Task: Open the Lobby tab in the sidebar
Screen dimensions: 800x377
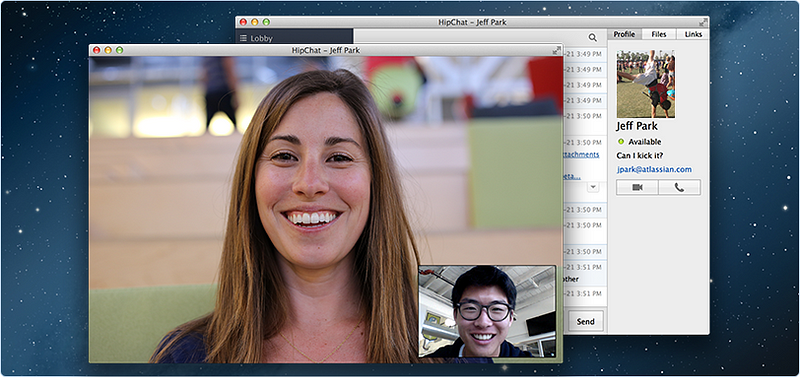Action: (x=294, y=38)
